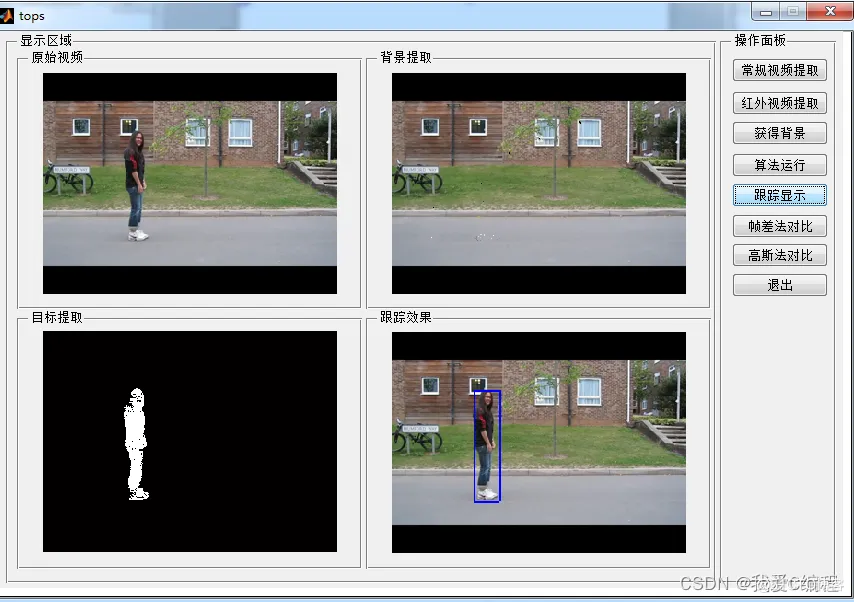854x602 pixels.
Task: Click the MATLAB icon in the title bar
Action: (x=6, y=16)
